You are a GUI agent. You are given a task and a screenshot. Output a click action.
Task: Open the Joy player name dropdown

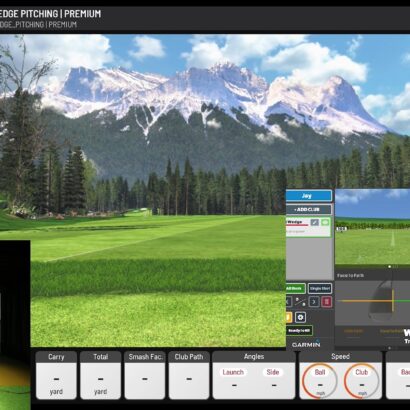[x=309, y=196]
